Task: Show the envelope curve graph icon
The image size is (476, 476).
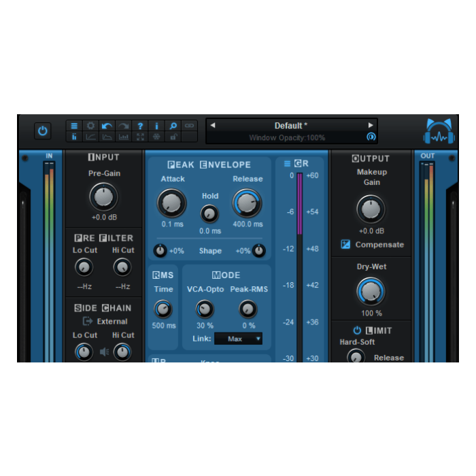Action: point(107,137)
